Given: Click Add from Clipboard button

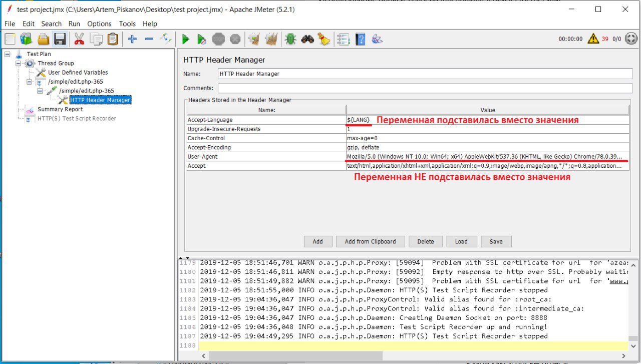Looking at the screenshot, I should pyautogui.click(x=370, y=241).
